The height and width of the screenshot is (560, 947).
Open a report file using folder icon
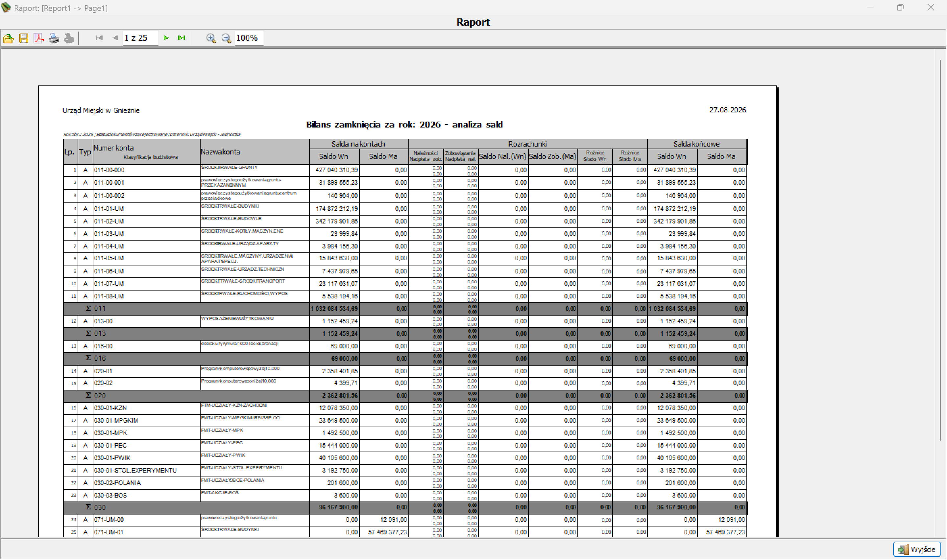(8, 38)
